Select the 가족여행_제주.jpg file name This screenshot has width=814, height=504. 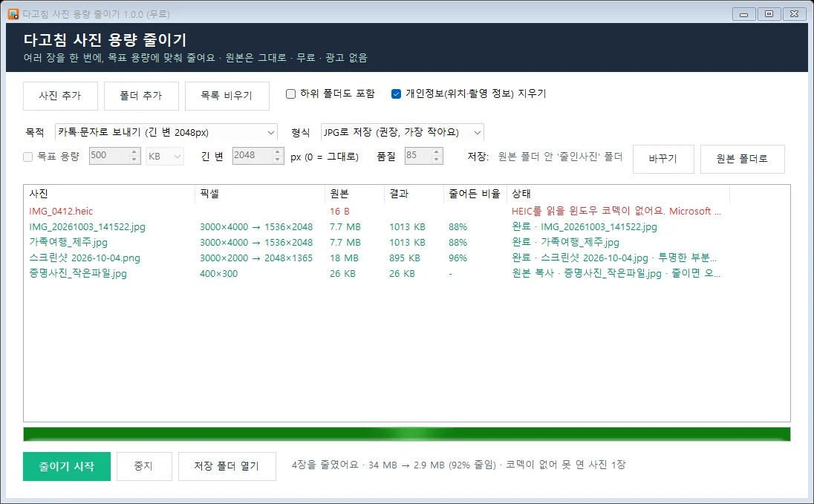(x=68, y=243)
